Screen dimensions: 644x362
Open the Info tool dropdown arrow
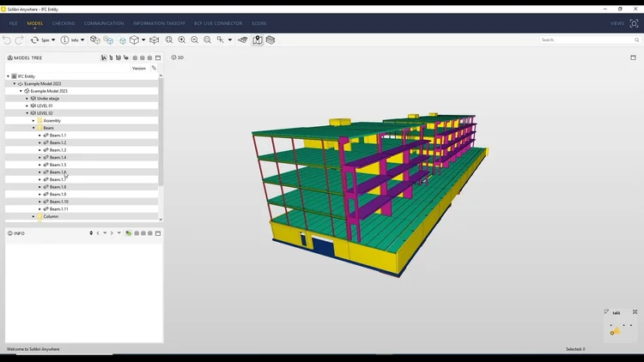(82, 39)
